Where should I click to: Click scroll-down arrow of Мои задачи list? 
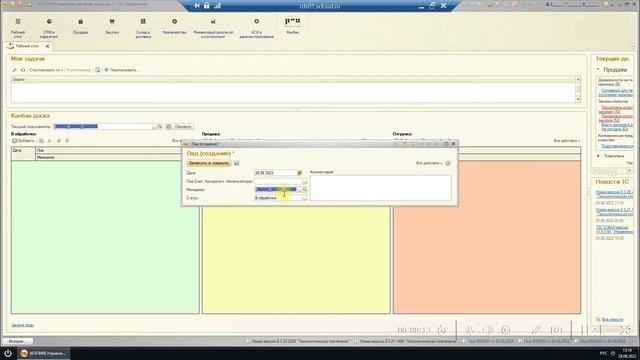pos(578,99)
